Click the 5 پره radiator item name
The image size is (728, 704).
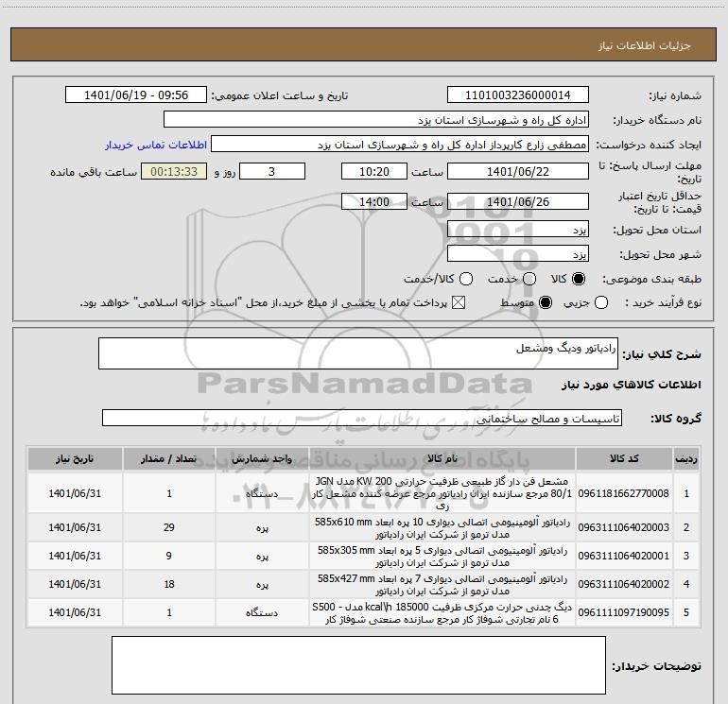click(x=442, y=557)
